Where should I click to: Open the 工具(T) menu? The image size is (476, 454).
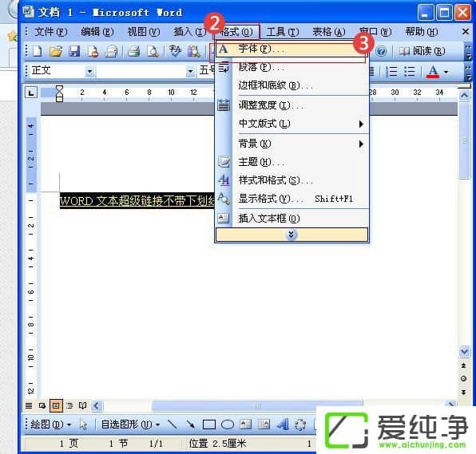283,32
